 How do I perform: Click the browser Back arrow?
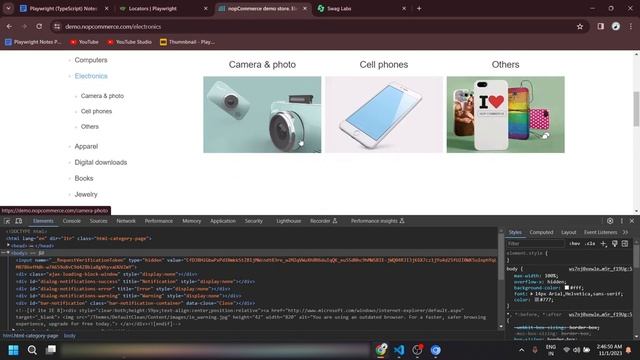pyautogui.click(x=9, y=27)
